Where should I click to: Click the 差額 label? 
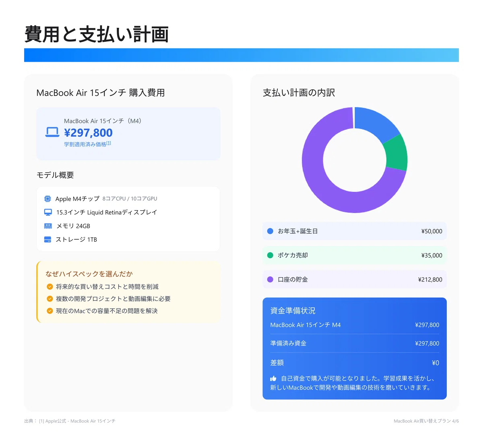tap(277, 363)
